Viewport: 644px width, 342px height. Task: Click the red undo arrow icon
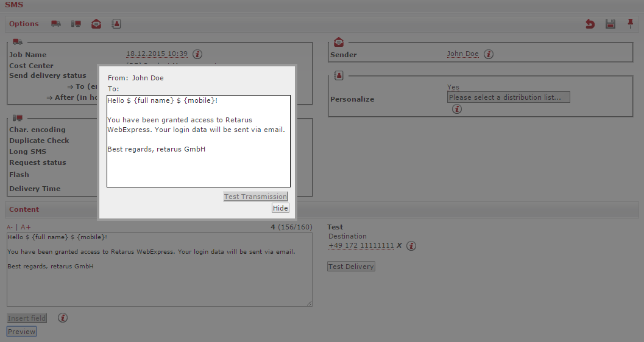tap(590, 24)
